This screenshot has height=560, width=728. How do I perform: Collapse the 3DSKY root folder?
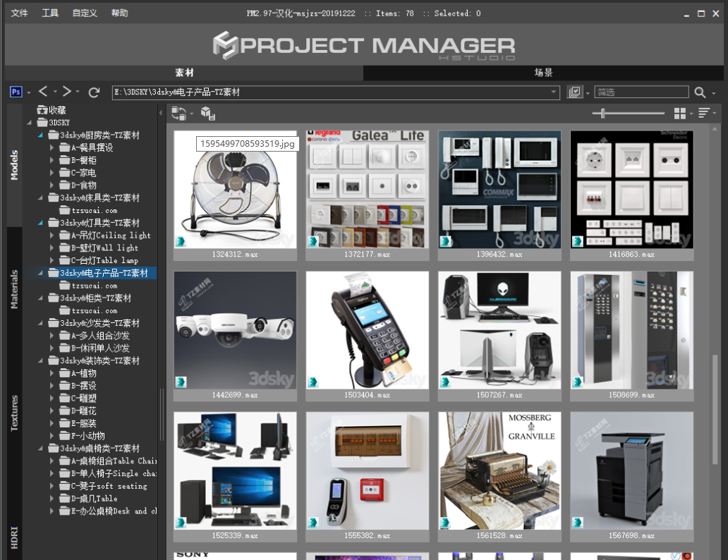click(29, 123)
